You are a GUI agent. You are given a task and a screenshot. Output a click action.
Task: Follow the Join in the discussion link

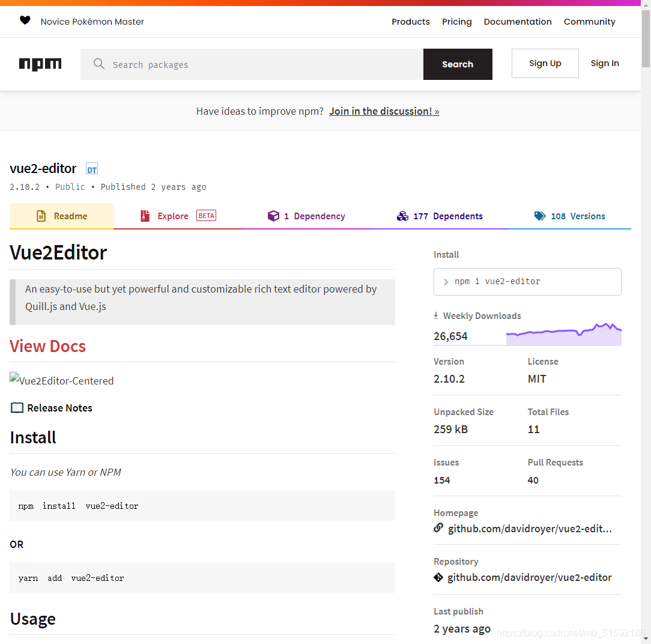pos(384,111)
